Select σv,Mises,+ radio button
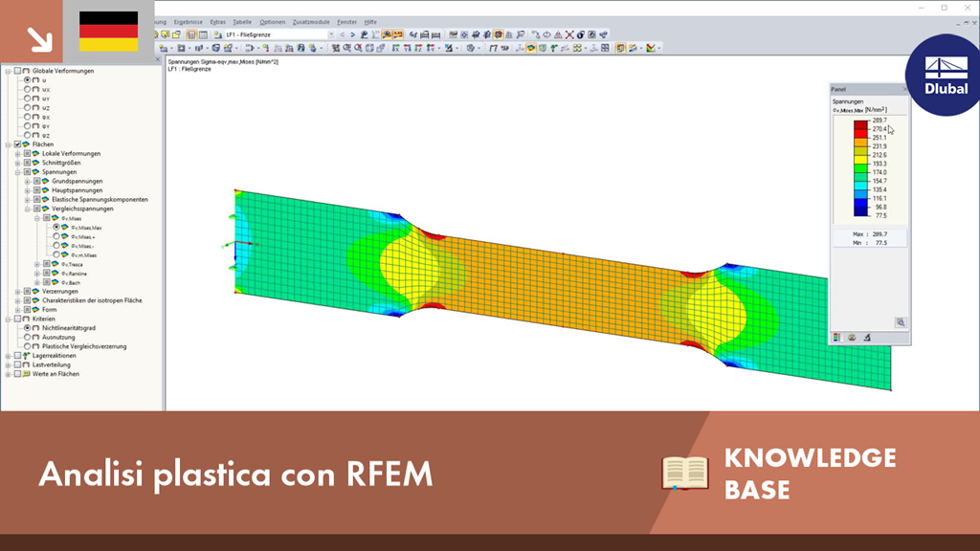 pos(56,237)
